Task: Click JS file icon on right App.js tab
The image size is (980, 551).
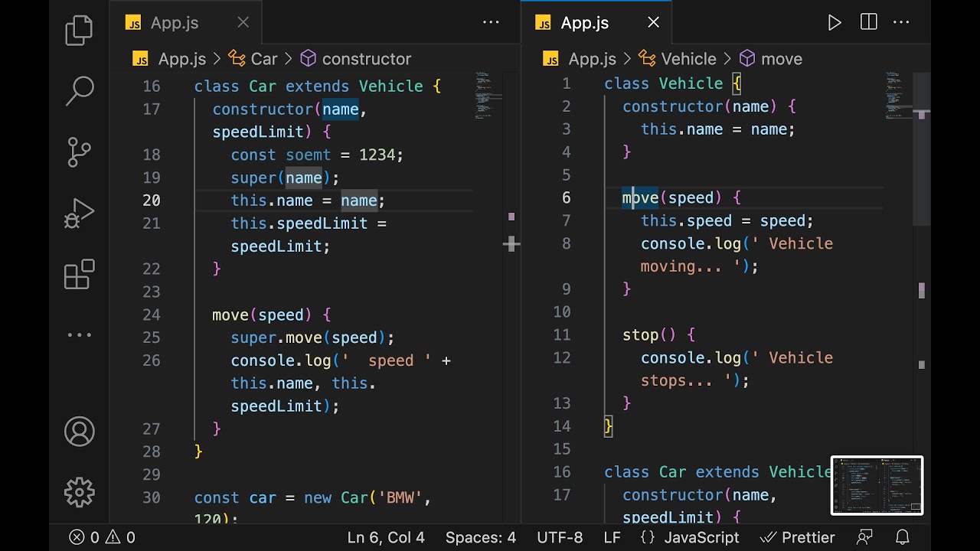Action: [544, 24]
